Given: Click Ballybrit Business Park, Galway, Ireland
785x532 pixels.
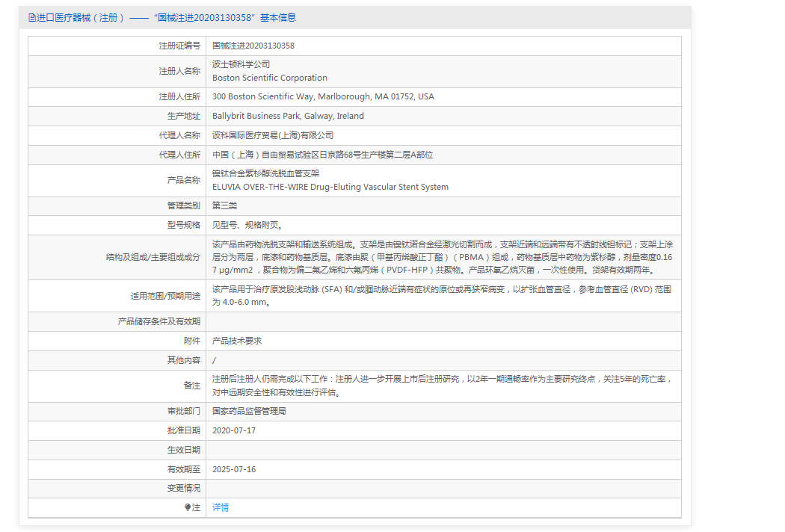Looking at the screenshot, I should coord(288,117).
